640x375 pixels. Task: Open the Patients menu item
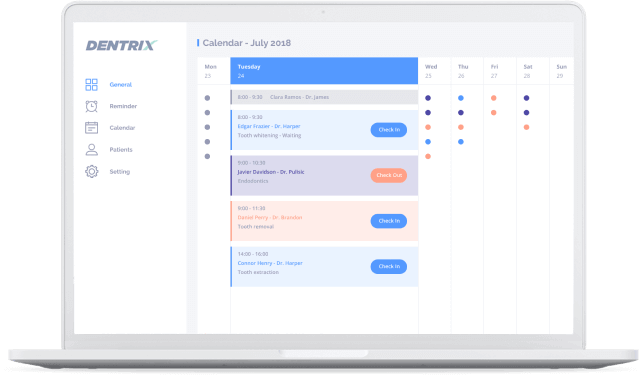click(121, 150)
